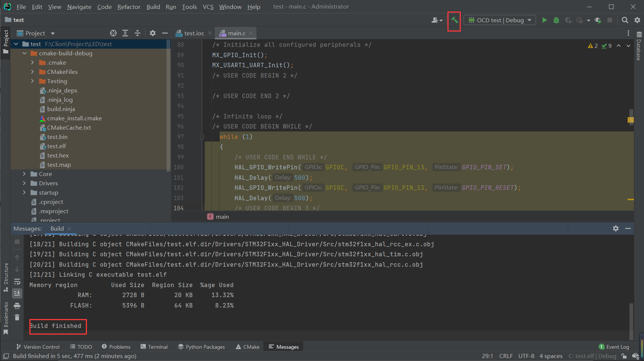
Task: Expand the CMakeFiles folder
Action: 32,72
